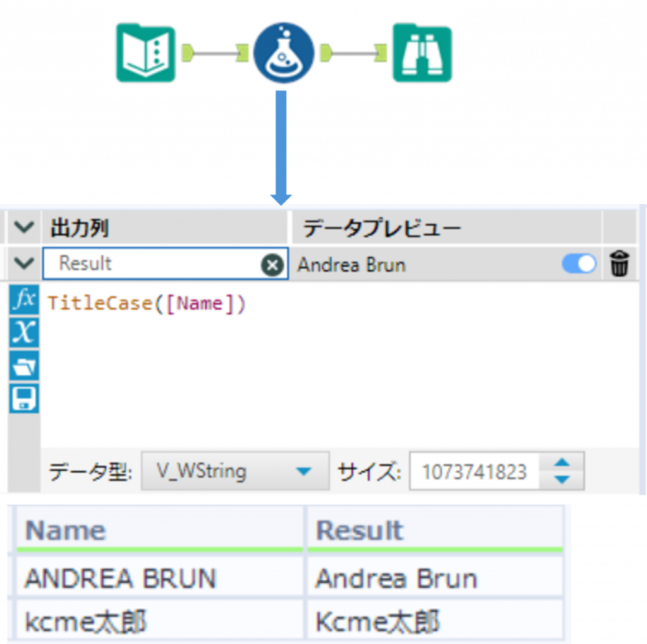Open recent and saved expressions folder icon
Screen dimensions: 647x644
tap(25, 365)
